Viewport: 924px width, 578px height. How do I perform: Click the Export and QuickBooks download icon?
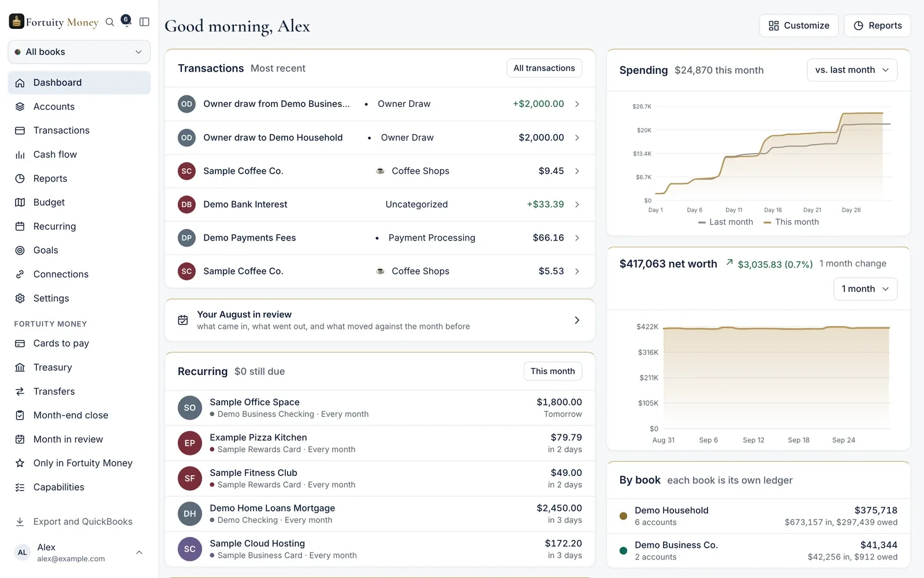point(20,521)
